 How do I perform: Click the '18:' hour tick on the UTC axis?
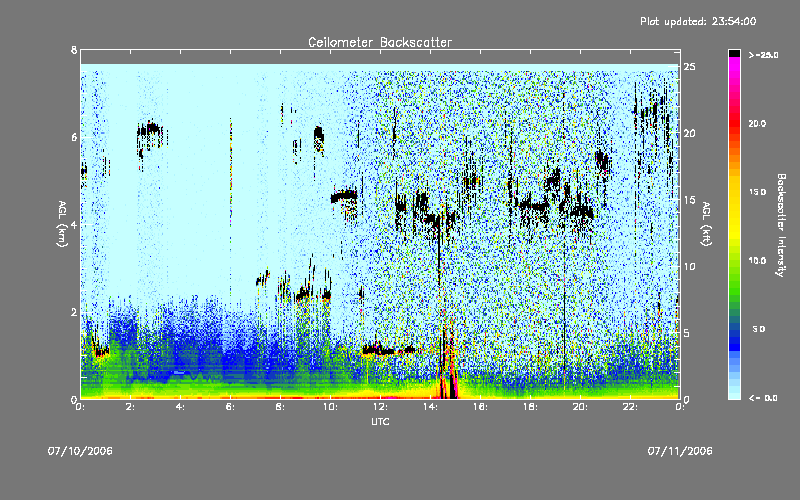coord(530,407)
